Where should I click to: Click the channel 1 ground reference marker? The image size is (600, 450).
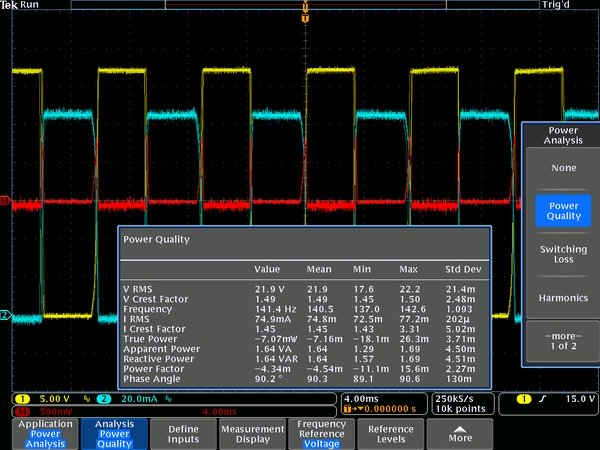(4, 202)
